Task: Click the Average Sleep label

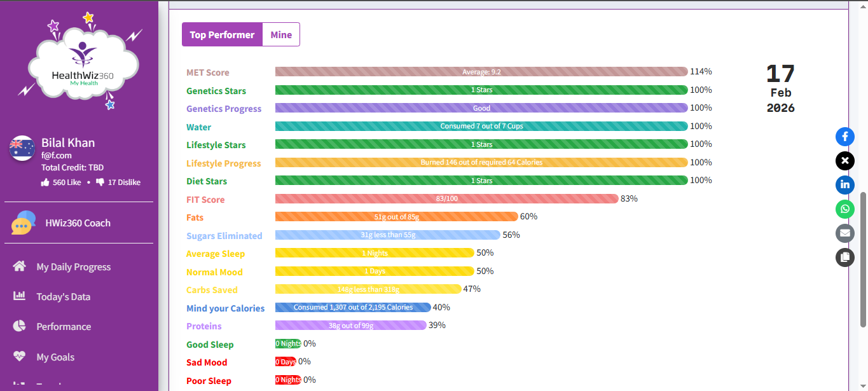Action: [x=216, y=254]
